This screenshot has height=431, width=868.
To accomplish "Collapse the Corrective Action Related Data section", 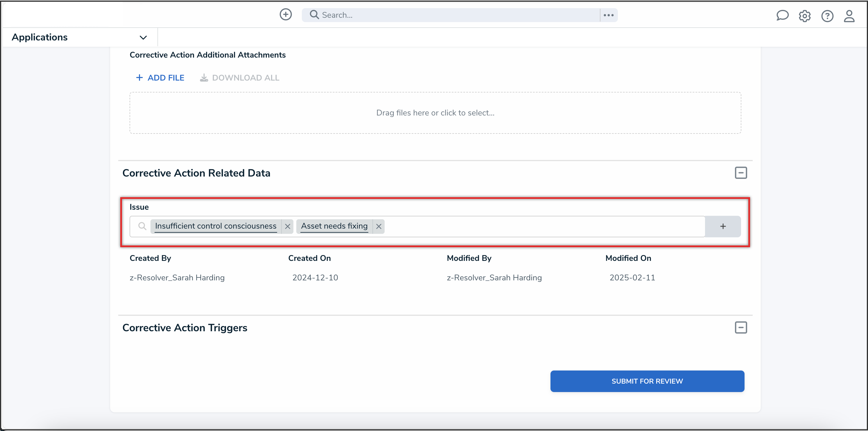I will tap(741, 173).
